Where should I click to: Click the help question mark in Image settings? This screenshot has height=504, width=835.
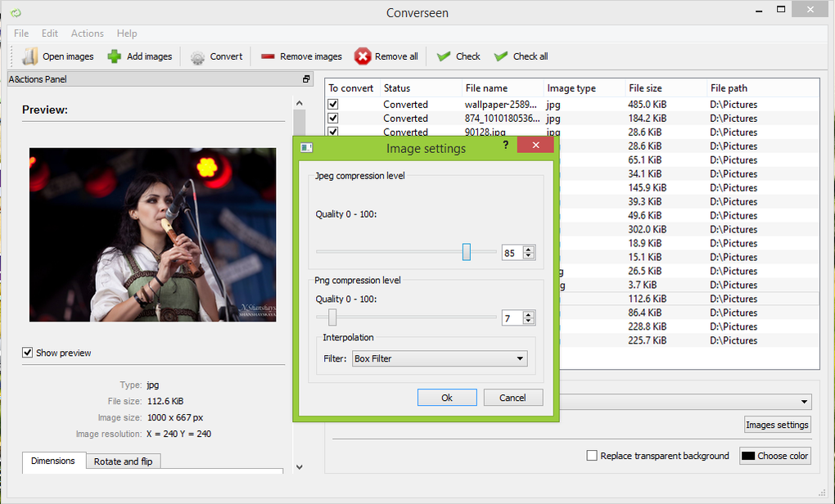505,145
